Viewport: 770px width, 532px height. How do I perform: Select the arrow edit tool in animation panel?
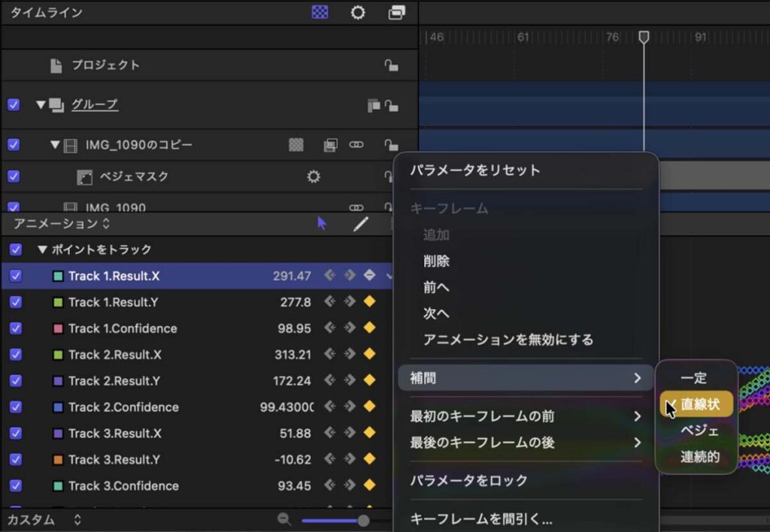(x=322, y=223)
